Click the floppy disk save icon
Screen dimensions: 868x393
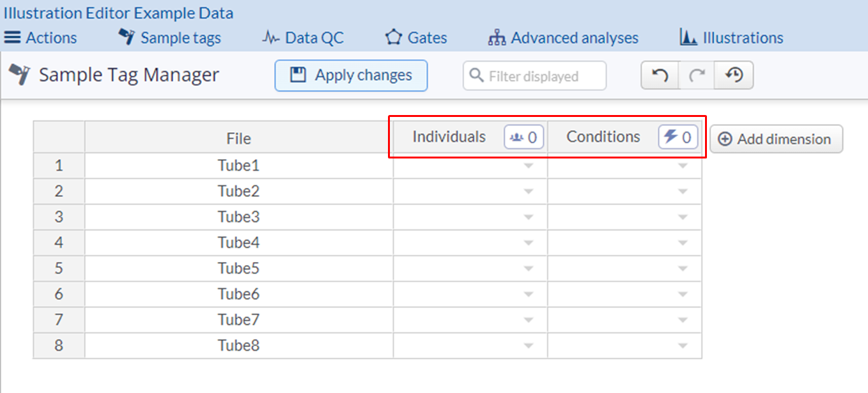click(x=297, y=75)
